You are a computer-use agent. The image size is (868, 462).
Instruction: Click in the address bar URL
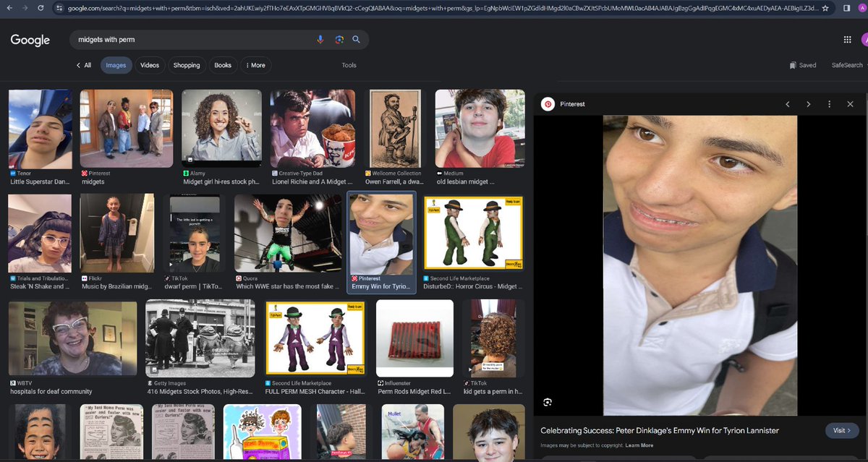click(441, 7)
